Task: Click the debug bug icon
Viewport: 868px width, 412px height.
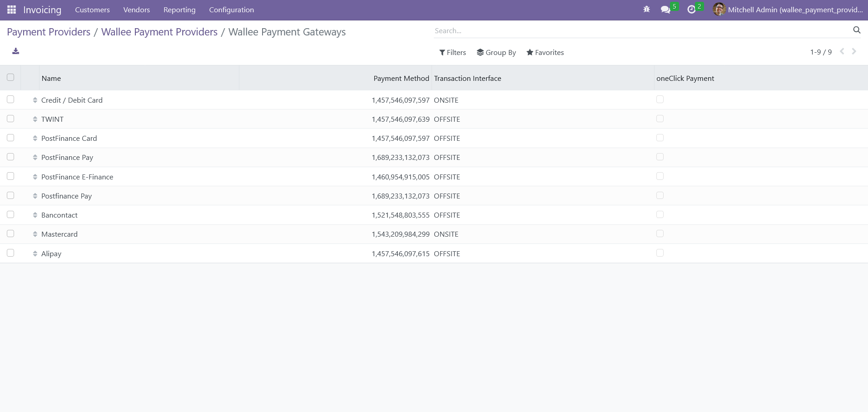Action: 646,10
